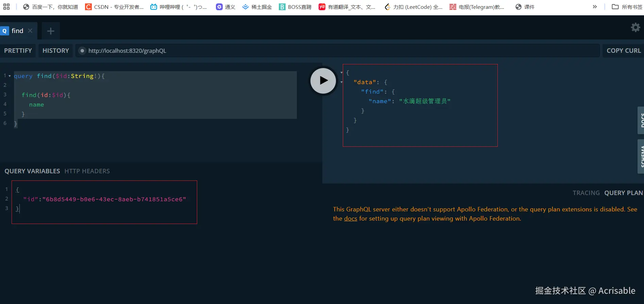Collapse the top-level response JSON arrow
The image size is (644, 304).
[341, 73]
